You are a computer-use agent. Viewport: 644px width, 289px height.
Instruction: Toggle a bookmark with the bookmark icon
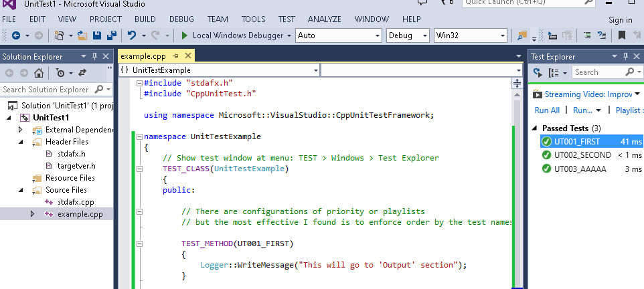pyautogui.click(x=622, y=35)
